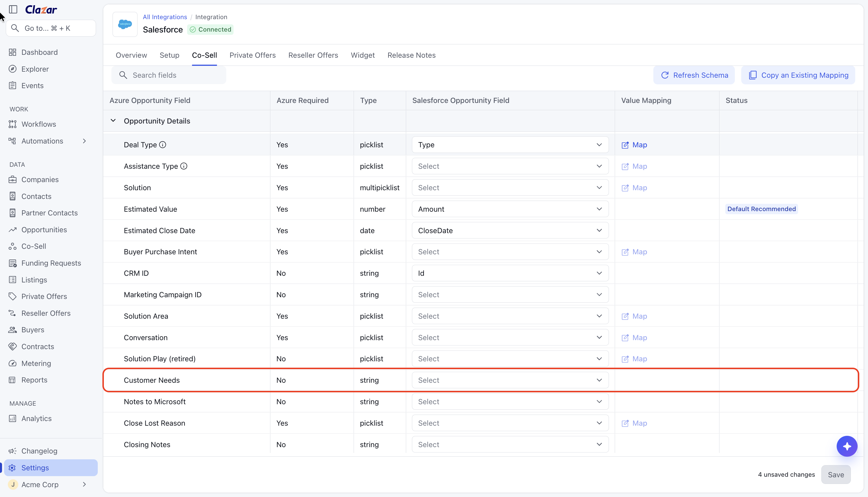Switch to the Private Offers tab

(253, 55)
